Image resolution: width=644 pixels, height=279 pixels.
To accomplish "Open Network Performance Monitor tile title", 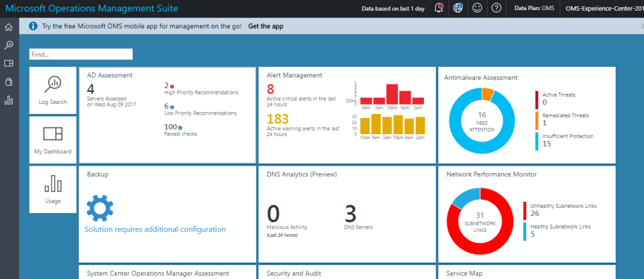I will 492,174.
